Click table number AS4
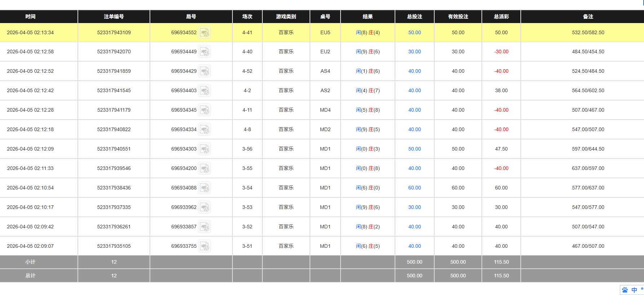 325,71
